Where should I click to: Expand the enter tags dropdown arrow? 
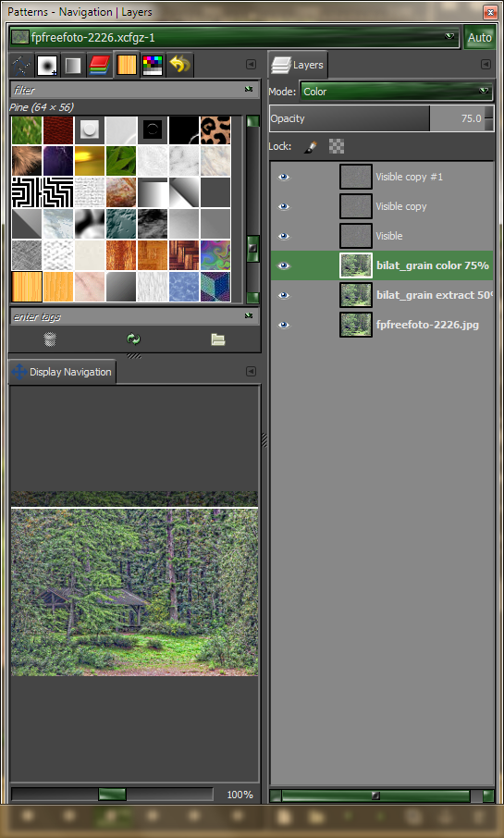[249, 316]
